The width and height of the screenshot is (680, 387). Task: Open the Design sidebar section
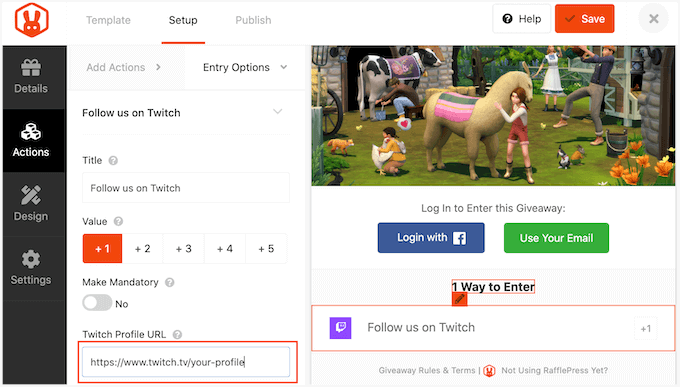pos(31,204)
